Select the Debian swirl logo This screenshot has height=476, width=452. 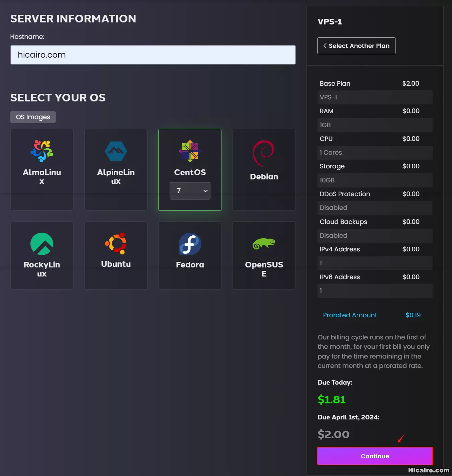coord(264,154)
